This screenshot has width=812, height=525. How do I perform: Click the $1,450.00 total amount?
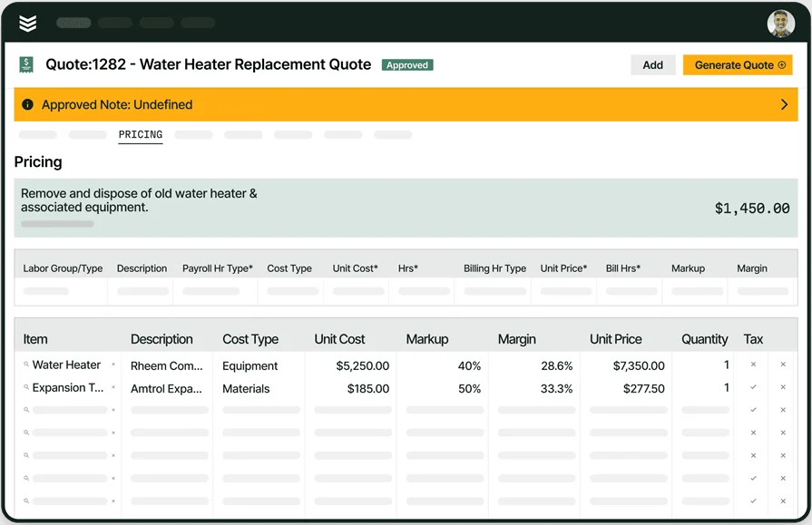[x=752, y=209]
